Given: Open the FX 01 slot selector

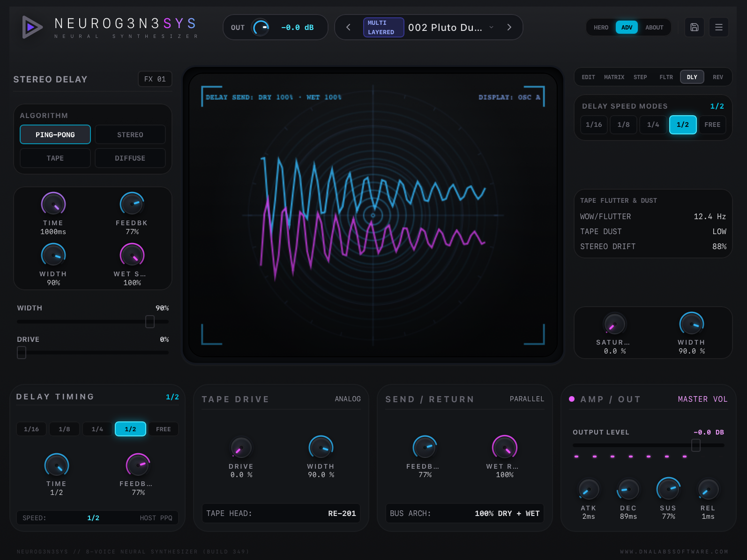Looking at the screenshot, I should coord(155,79).
